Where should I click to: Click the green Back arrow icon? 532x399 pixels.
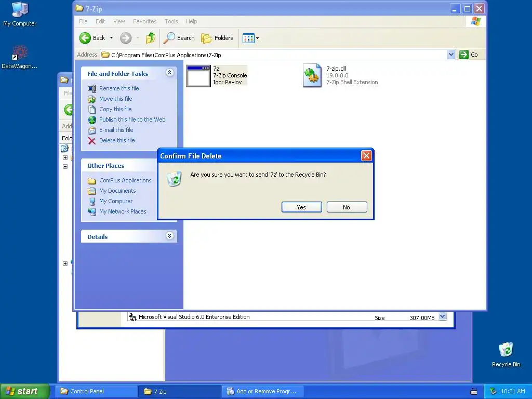(x=85, y=38)
